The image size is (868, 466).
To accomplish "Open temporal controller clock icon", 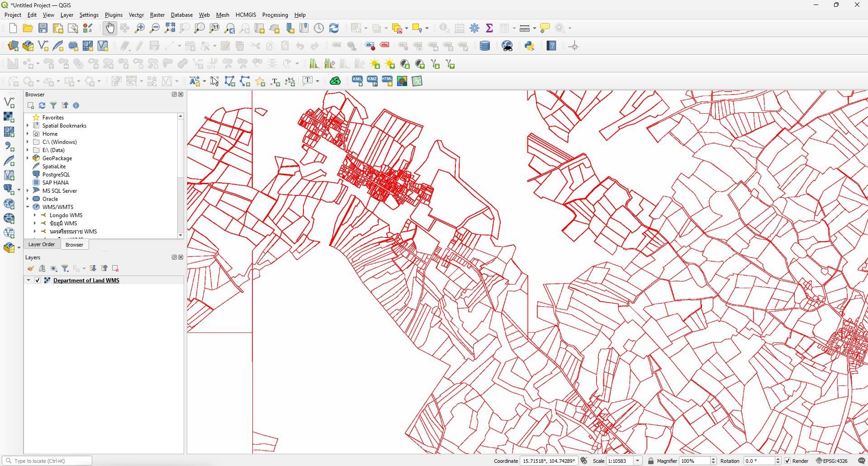I will tap(319, 28).
